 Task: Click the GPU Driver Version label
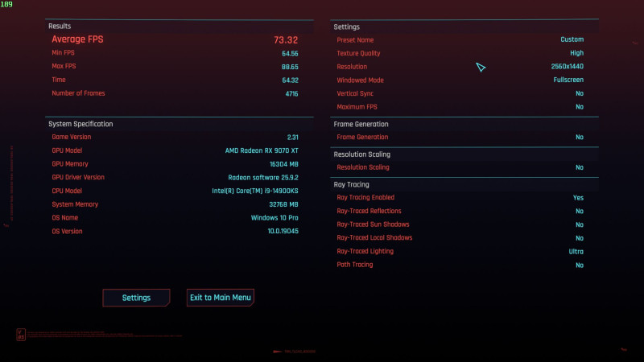point(78,177)
